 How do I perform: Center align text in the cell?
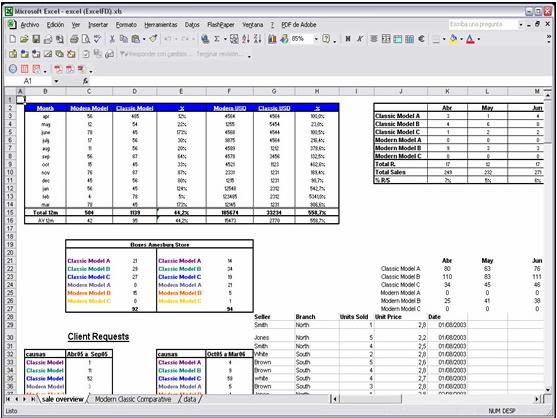374,39
